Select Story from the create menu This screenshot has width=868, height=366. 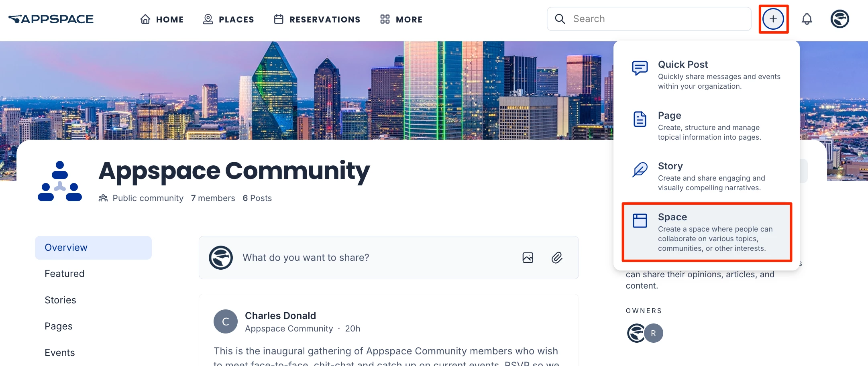[707, 177]
